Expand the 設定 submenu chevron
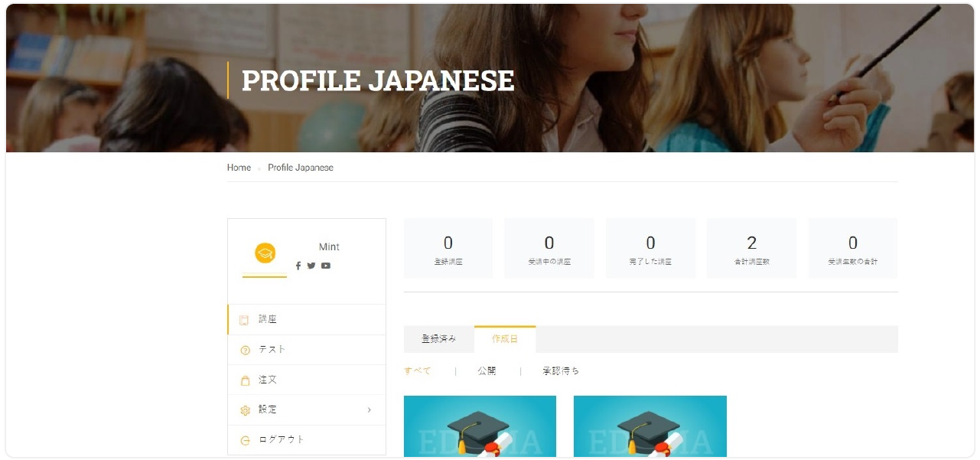980x460 pixels. click(x=369, y=410)
